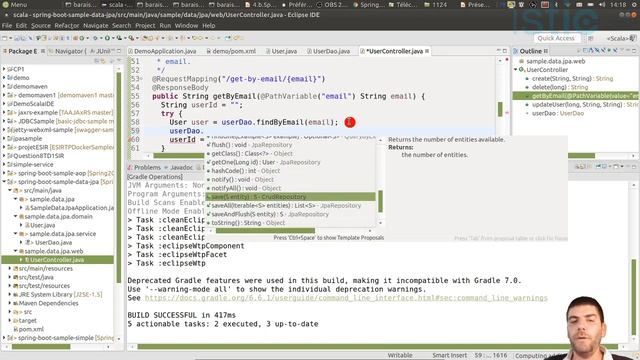640x360 pixels.
Task: Focus the Quick Access search field
Action: tap(556, 38)
